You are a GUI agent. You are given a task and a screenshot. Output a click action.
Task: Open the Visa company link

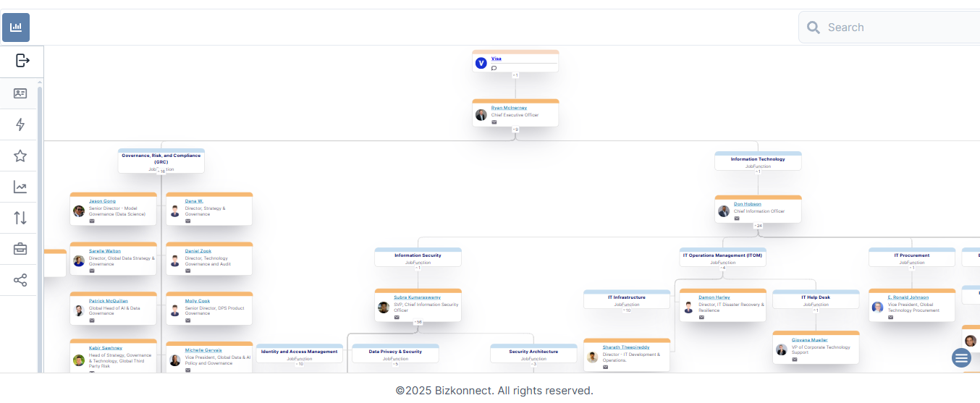496,59
